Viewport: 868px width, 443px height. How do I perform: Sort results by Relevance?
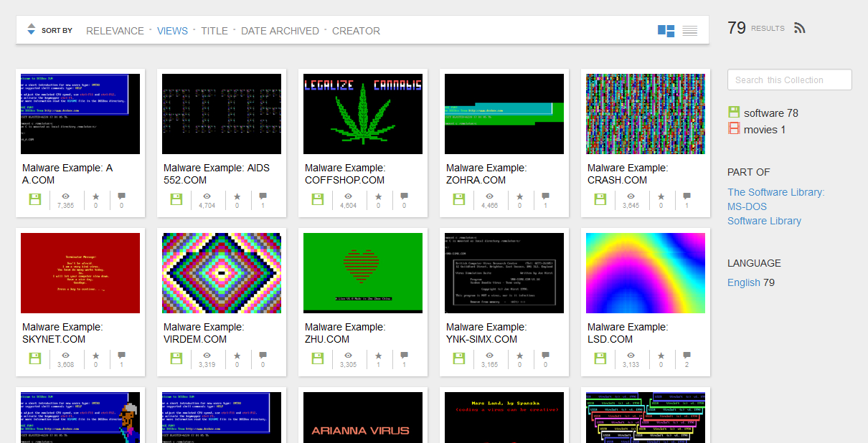pyautogui.click(x=115, y=31)
